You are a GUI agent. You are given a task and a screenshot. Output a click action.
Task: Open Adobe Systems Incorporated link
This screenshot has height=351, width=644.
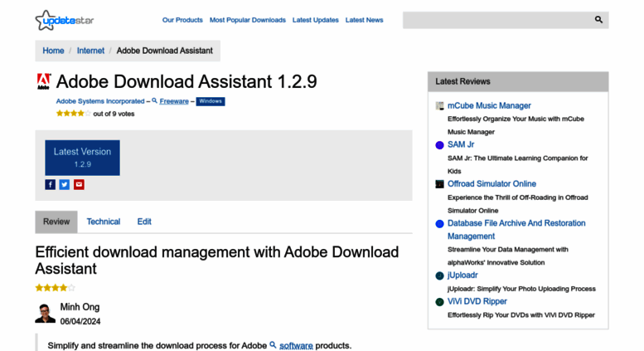click(100, 101)
